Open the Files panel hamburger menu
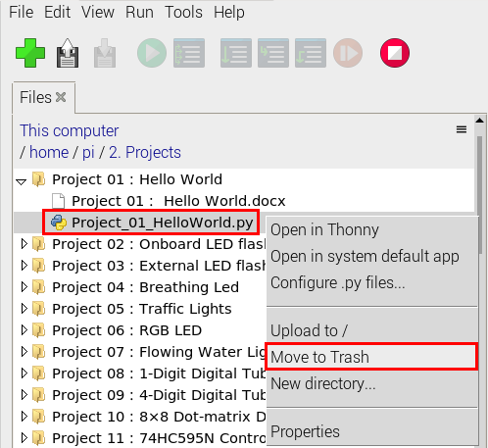 click(462, 129)
